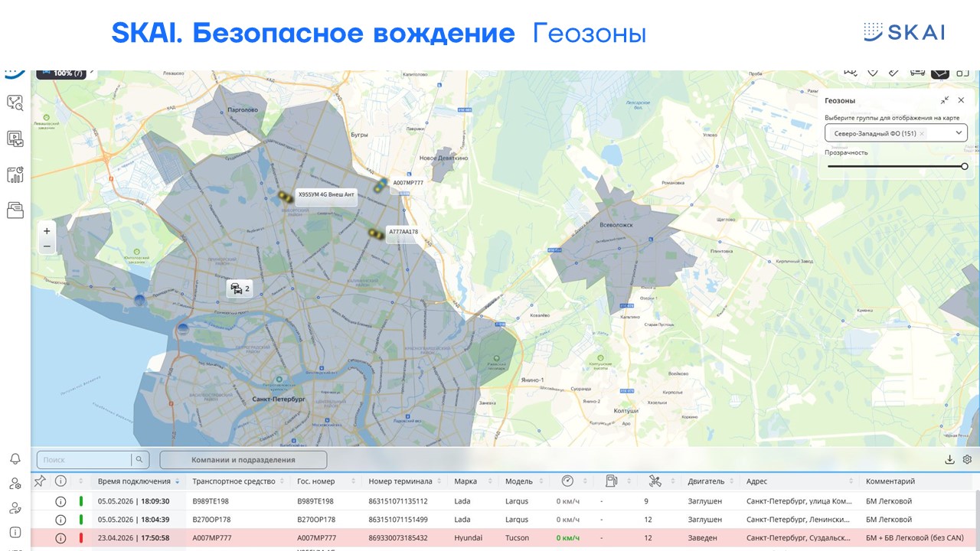Zoom in the map with plus button
980x551 pixels.
pos(47,231)
